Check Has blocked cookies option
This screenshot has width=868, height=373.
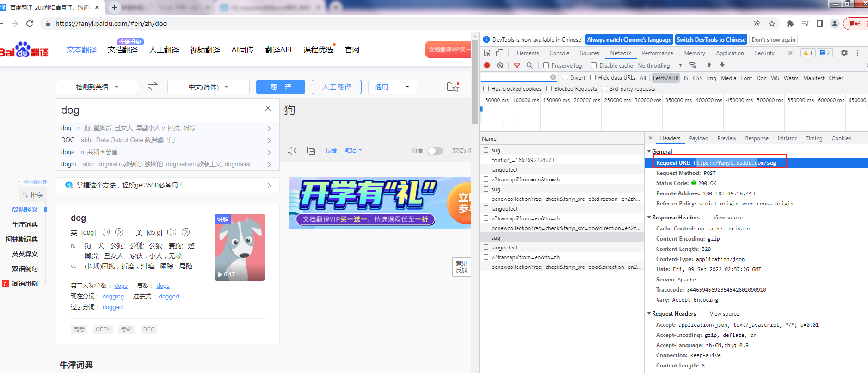pos(486,88)
